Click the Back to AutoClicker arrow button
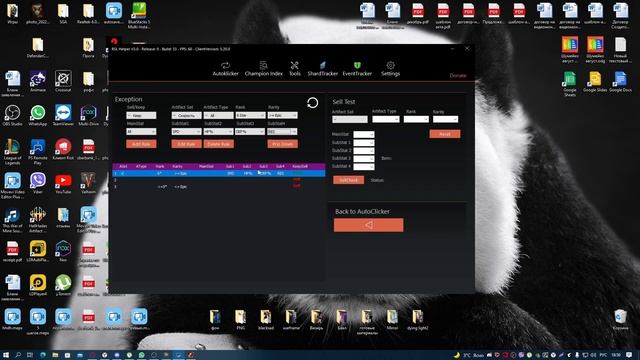This screenshot has height=360, width=640. tap(369, 225)
